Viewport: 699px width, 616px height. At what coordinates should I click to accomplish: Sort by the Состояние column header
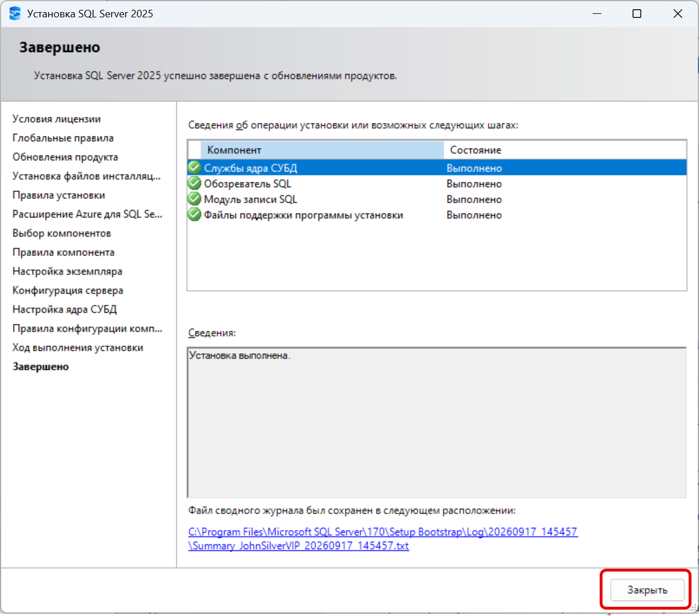coord(565,150)
